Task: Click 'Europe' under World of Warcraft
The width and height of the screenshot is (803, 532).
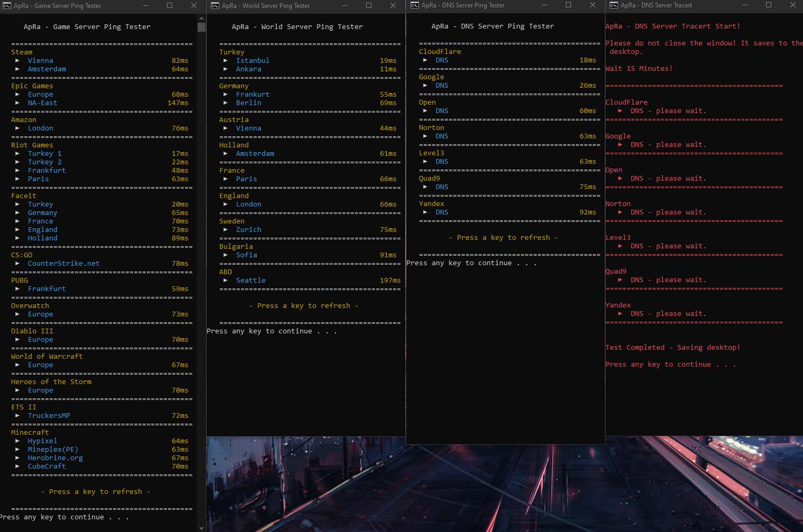Action: pyautogui.click(x=41, y=365)
